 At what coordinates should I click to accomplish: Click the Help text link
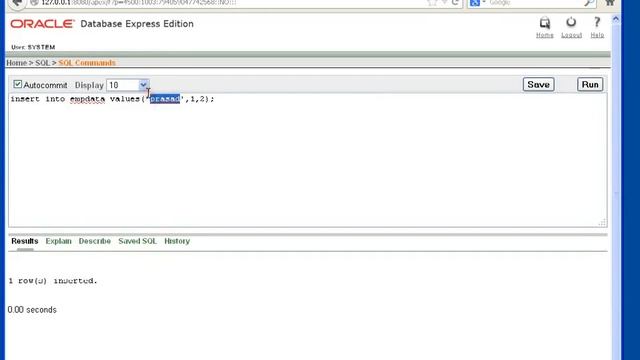click(x=597, y=35)
